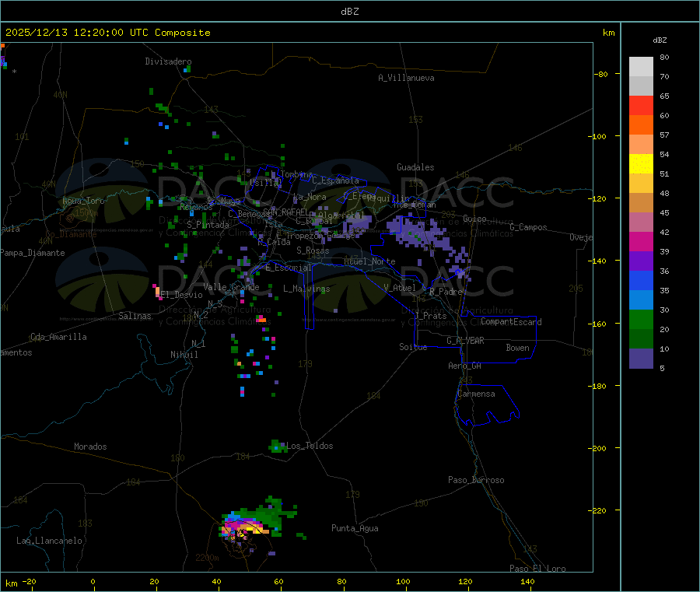The image size is (700, 592).
Task: Click the orange echo left of El_Desvio
Action: tap(158, 292)
